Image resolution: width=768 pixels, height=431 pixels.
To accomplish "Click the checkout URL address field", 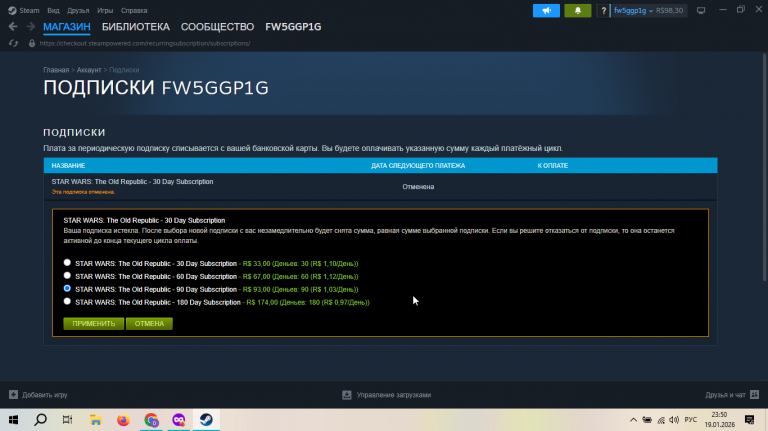I will [x=145, y=43].
